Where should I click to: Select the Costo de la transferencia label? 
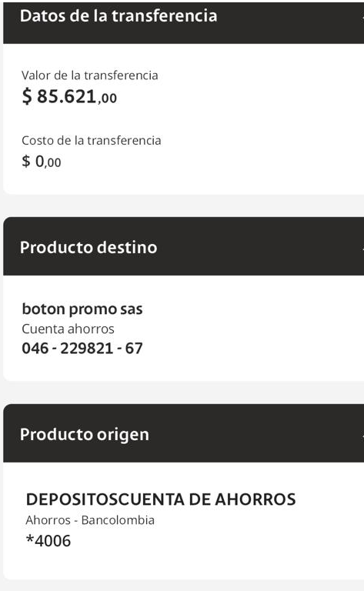pos(91,140)
